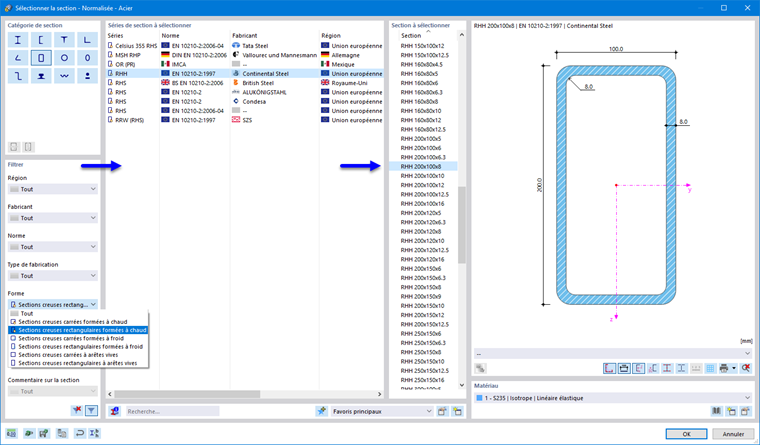Click the Recherche search field

[x=173, y=411]
